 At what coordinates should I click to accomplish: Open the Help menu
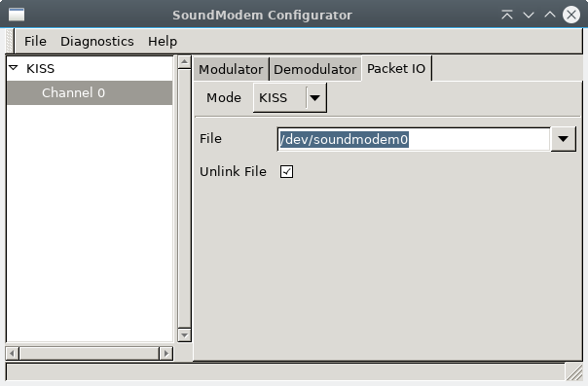(163, 41)
